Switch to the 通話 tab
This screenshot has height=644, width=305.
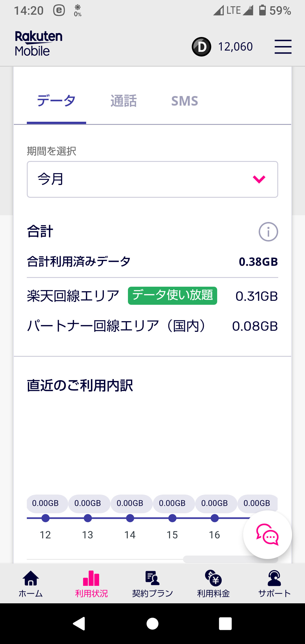pyautogui.click(x=123, y=101)
